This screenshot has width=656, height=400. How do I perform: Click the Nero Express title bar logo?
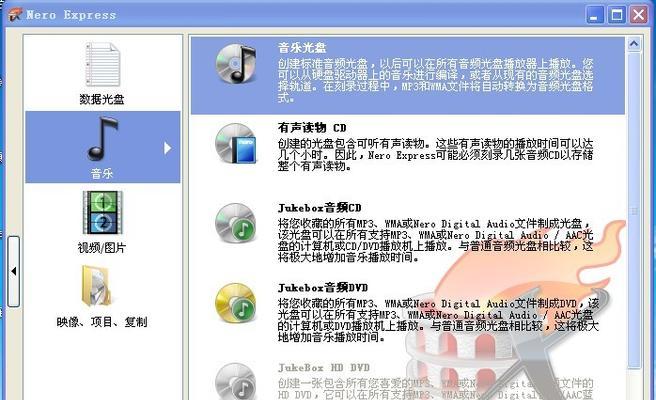pyautogui.click(x=15, y=15)
